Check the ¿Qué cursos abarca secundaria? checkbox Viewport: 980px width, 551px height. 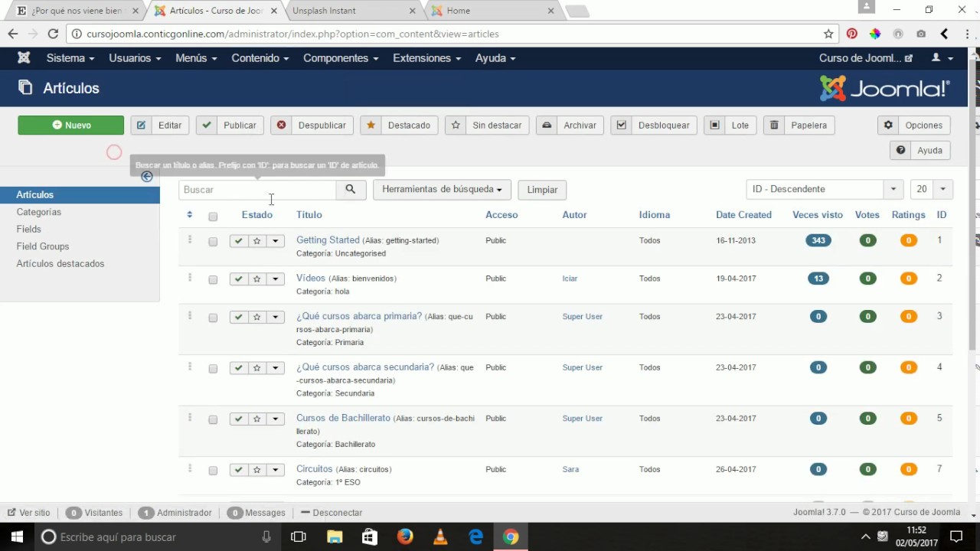[213, 369]
